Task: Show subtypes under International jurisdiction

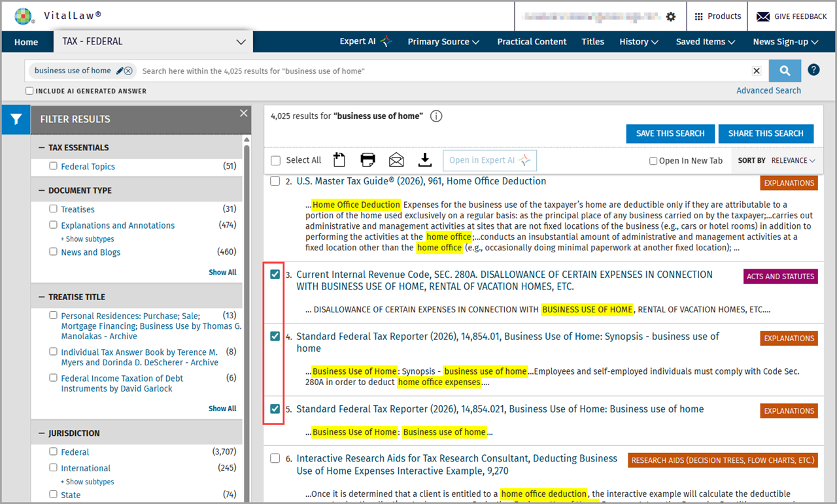Action: coord(88,482)
